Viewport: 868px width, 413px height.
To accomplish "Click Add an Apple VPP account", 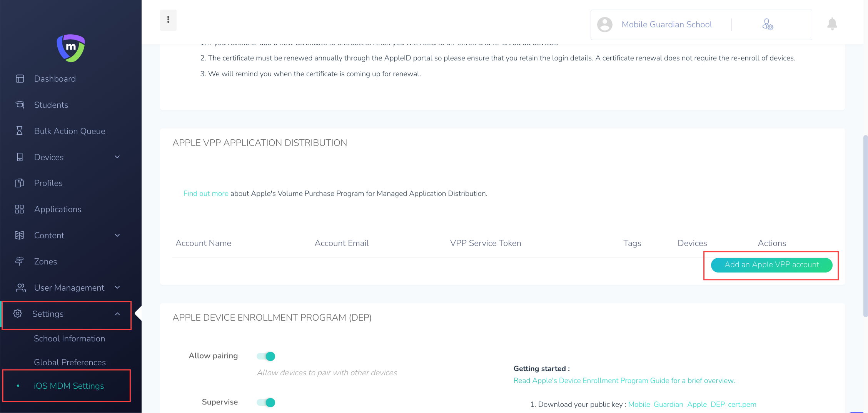I will (x=771, y=265).
